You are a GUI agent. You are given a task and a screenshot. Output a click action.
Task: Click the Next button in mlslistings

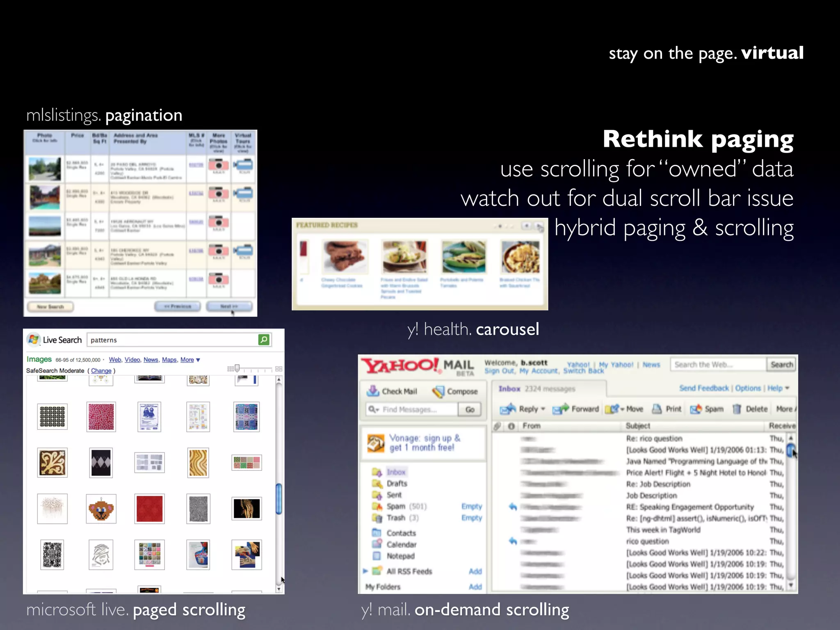pyautogui.click(x=229, y=306)
